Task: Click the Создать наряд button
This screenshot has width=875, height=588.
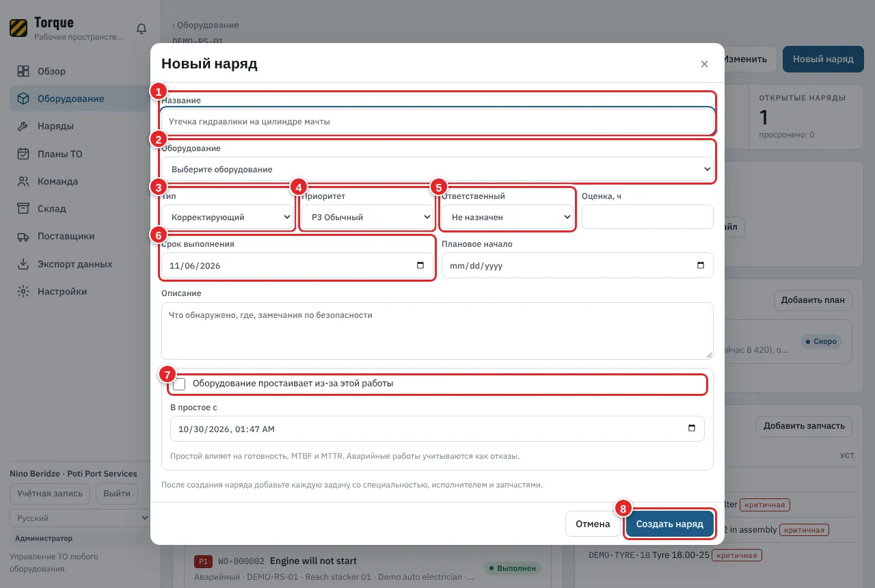Action: (x=670, y=524)
